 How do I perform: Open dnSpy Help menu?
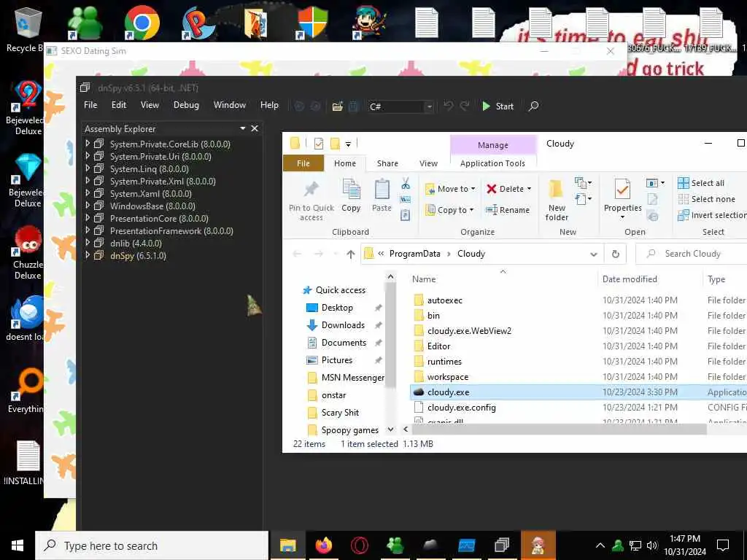269,105
